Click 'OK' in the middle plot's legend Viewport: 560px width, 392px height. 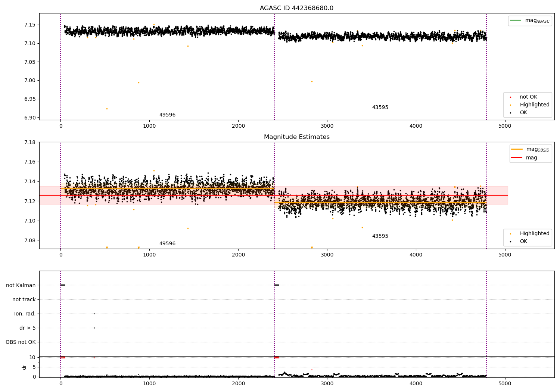523,242
